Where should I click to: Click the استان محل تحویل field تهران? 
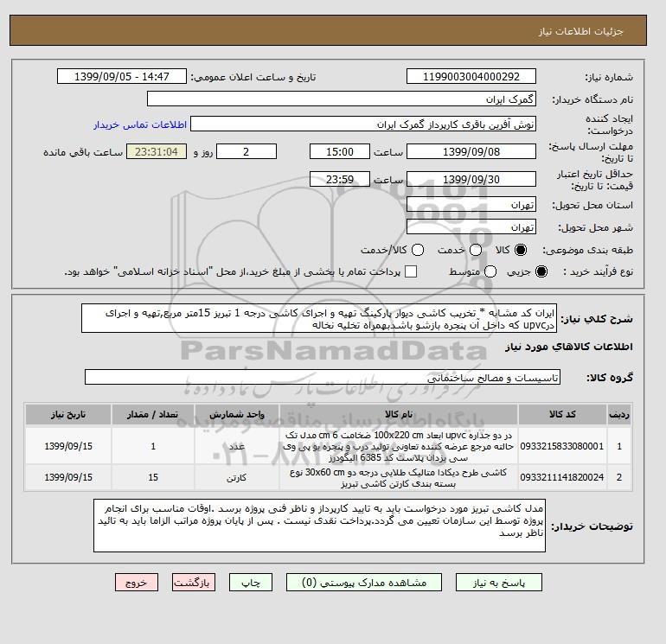point(471,205)
